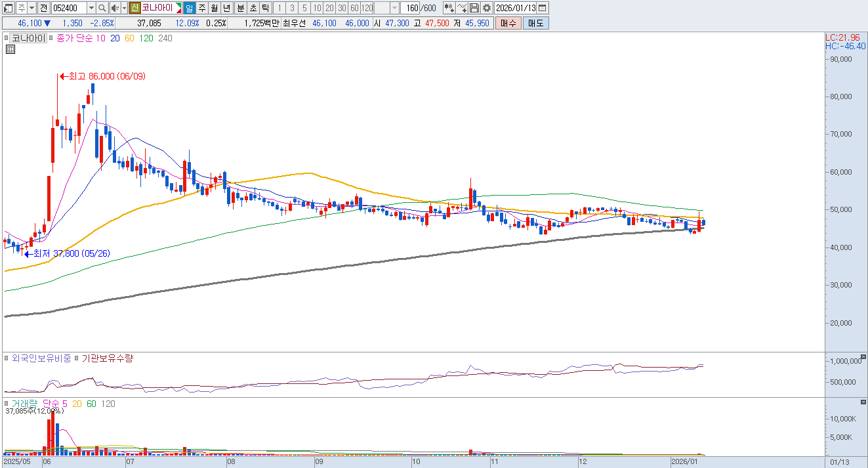Open the 주 market type dropdown arrow
Viewport: 868px width, 468px height.
[x=31, y=8]
